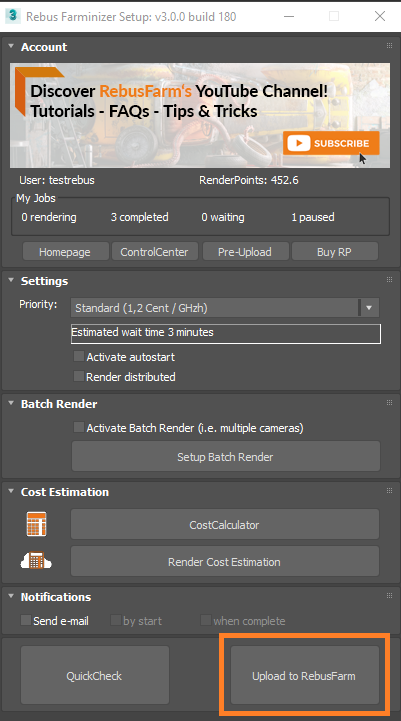This screenshot has height=721, width=401.
Task: Collapse the Batch Render section
Action: point(11,403)
